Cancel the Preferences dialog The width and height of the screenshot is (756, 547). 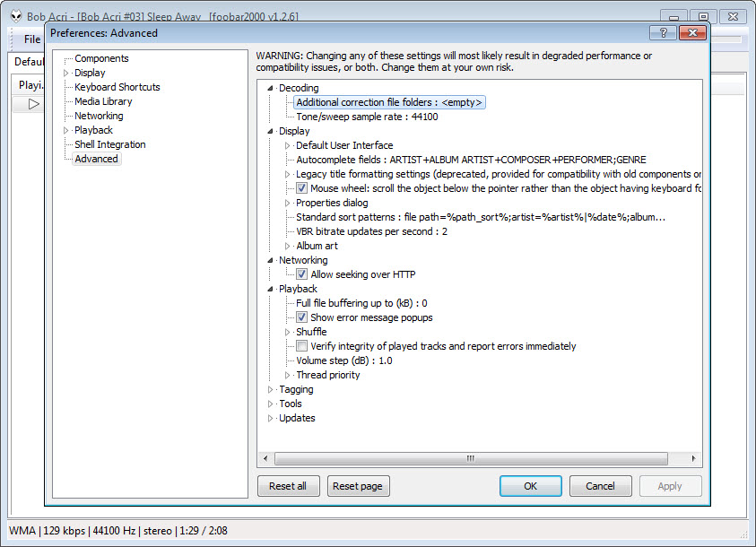click(x=600, y=486)
